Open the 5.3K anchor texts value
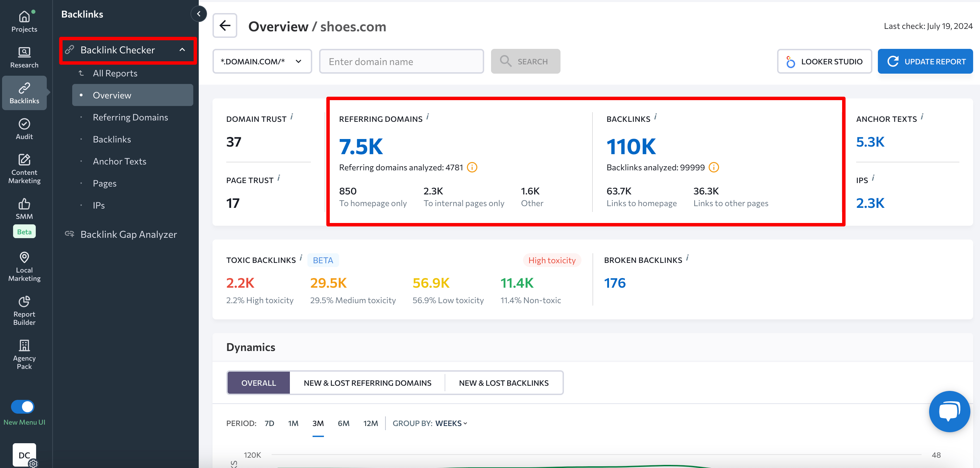 pos(870,142)
